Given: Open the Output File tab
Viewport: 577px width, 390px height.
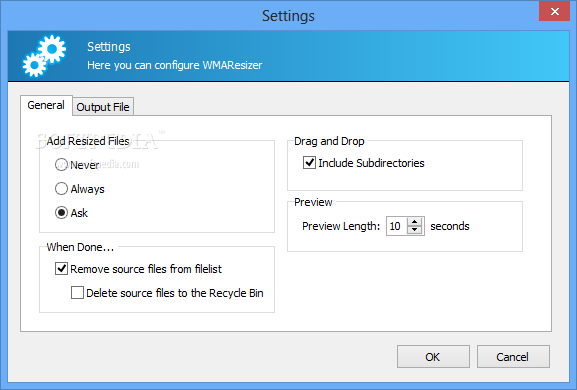Looking at the screenshot, I should tap(103, 107).
